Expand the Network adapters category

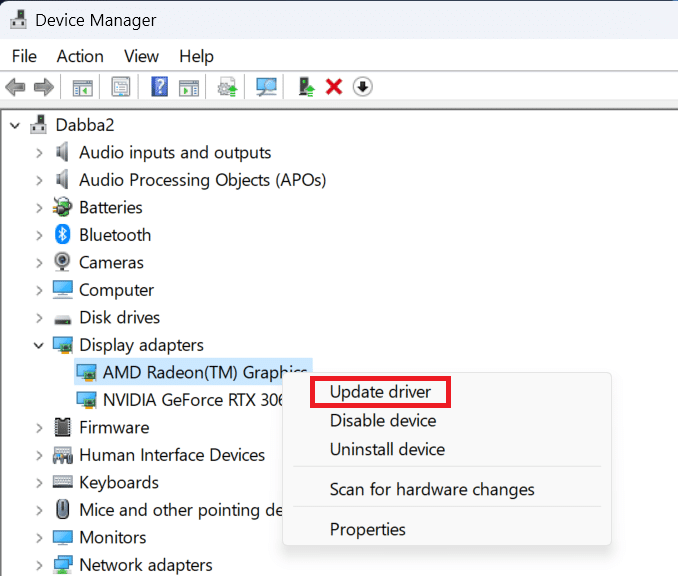[39, 565]
